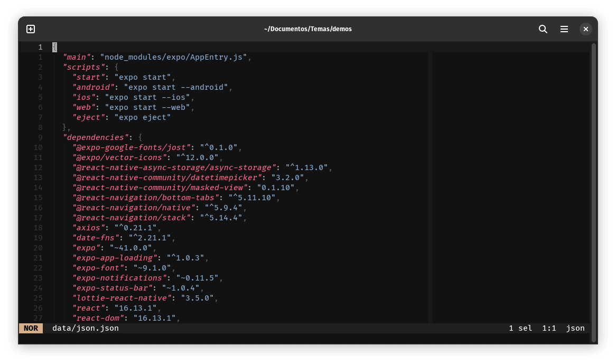
Task: Place cursor on the opening brace of first line
Action: click(x=54, y=47)
